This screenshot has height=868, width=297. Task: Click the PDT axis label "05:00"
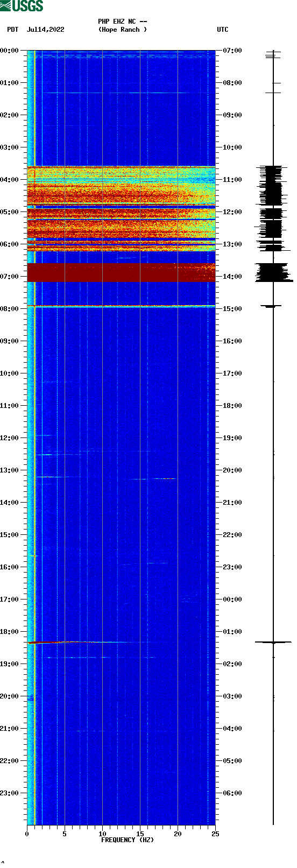(9, 212)
